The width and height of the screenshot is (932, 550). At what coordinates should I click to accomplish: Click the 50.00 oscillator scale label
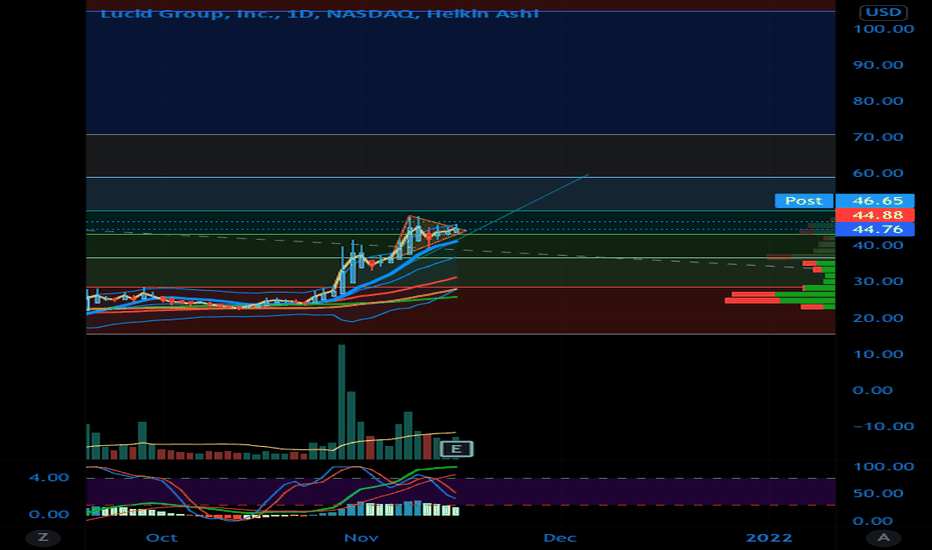click(x=878, y=494)
